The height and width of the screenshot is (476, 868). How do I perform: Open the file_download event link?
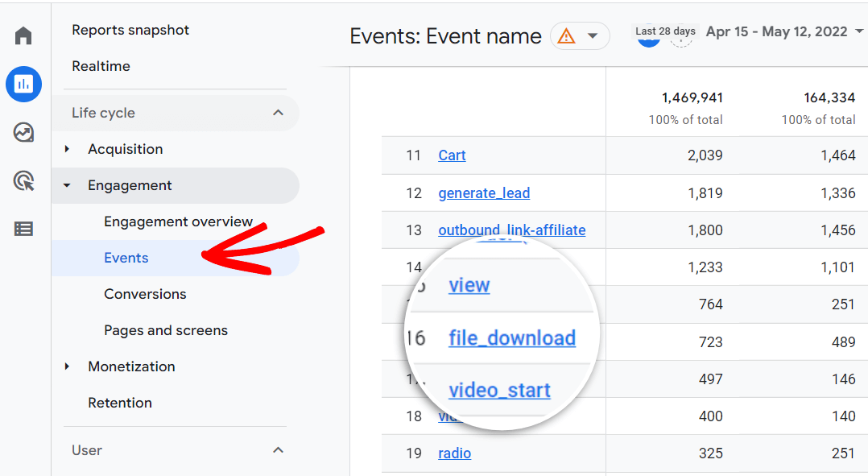(512, 338)
